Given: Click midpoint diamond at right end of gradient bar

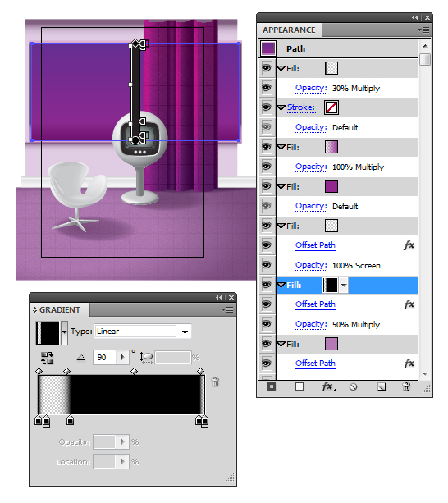Looking at the screenshot, I should [x=200, y=371].
